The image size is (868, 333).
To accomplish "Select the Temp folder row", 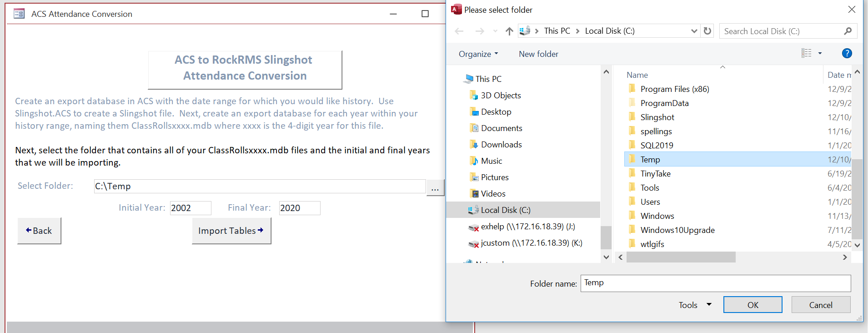I will pos(738,159).
